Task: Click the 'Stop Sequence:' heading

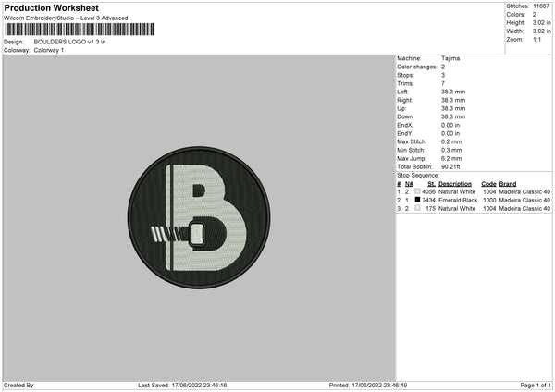Action: coord(418,176)
